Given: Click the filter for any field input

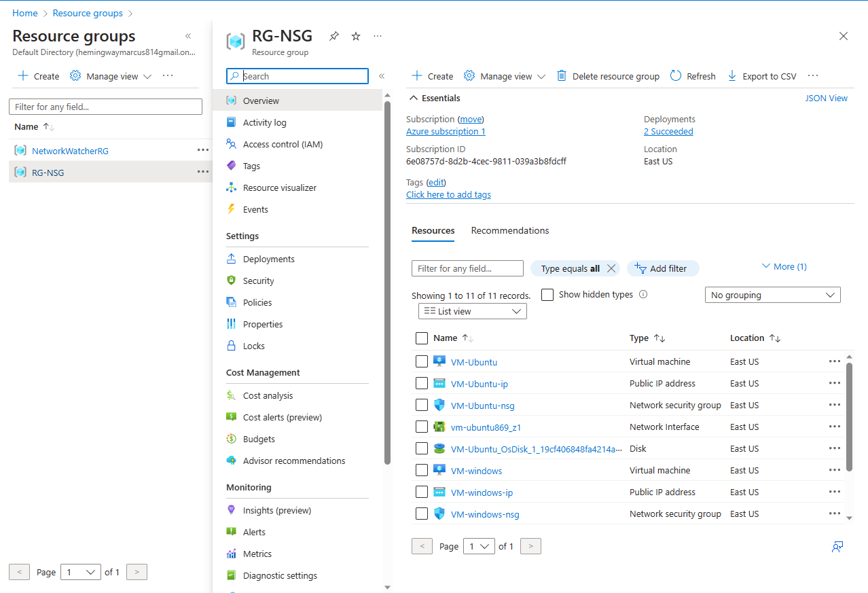Looking at the screenshot, I should (467, 268).
